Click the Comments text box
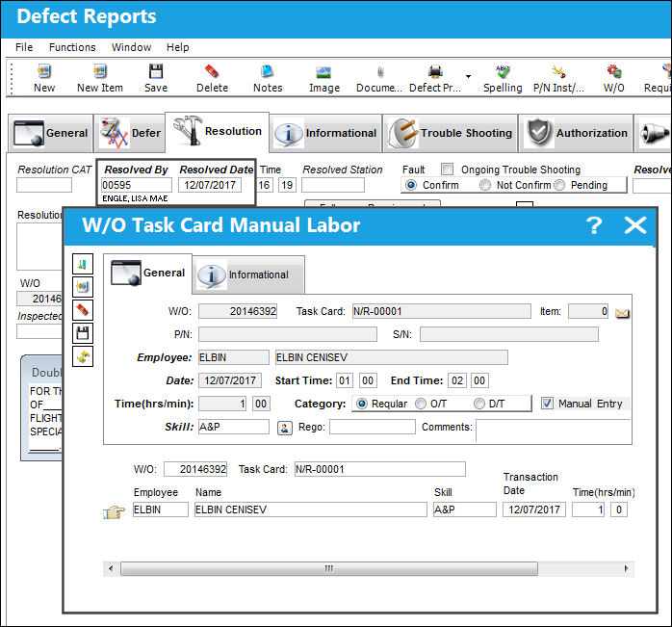672x627 pixels. 553,431
